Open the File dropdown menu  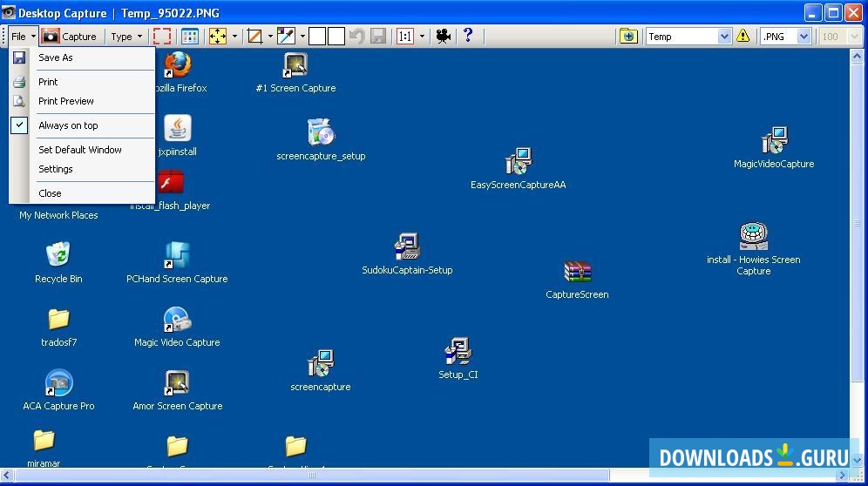[24, 37]
